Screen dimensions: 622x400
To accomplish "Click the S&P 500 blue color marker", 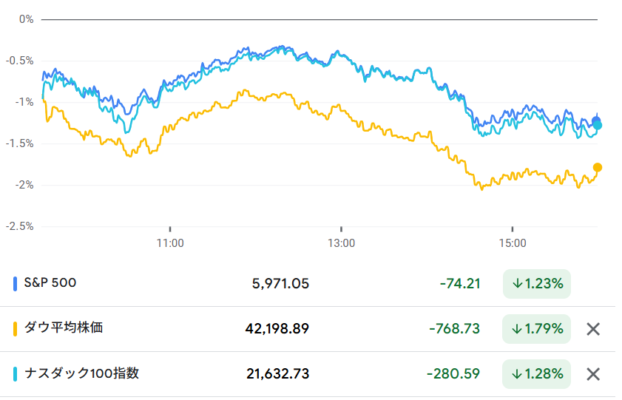I will [15, 284].
